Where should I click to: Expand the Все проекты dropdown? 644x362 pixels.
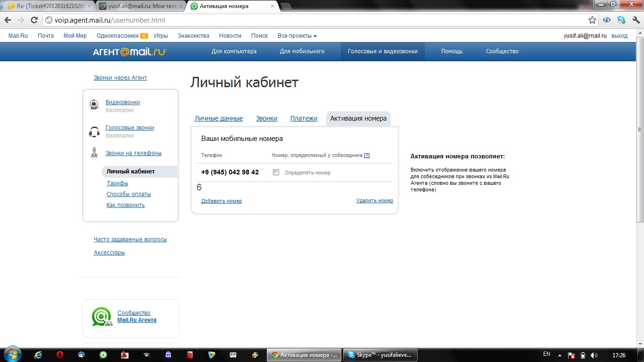tap(297, 36)
